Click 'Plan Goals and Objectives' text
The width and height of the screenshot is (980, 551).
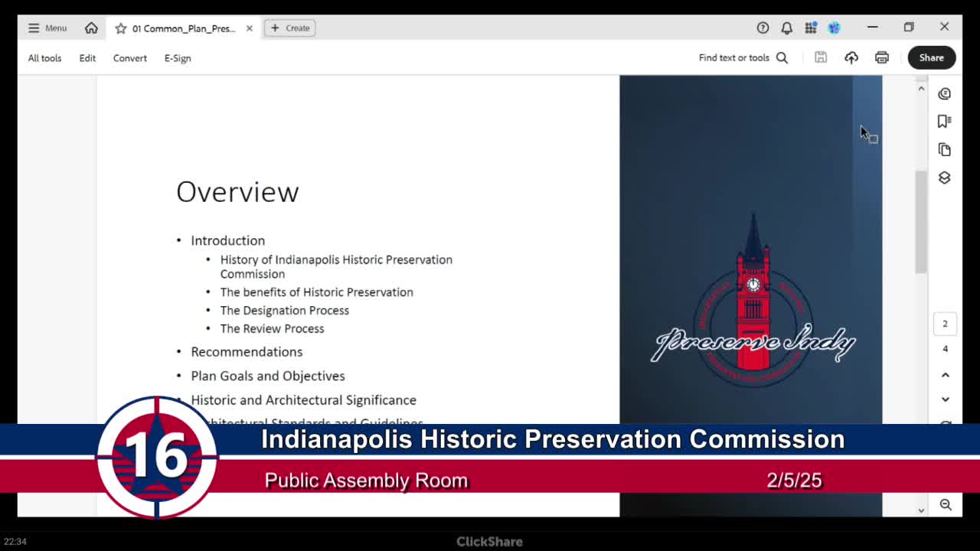268,376
